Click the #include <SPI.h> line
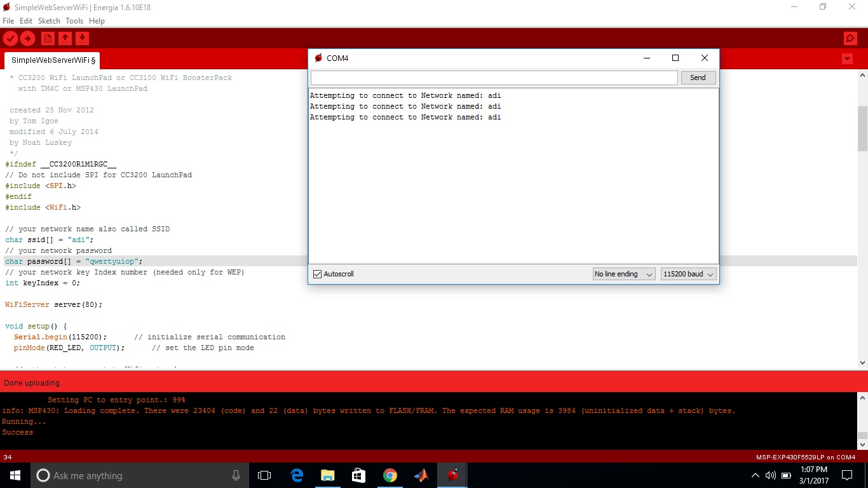The width and height of the screenshot is (868, 488). pos(41,186)
